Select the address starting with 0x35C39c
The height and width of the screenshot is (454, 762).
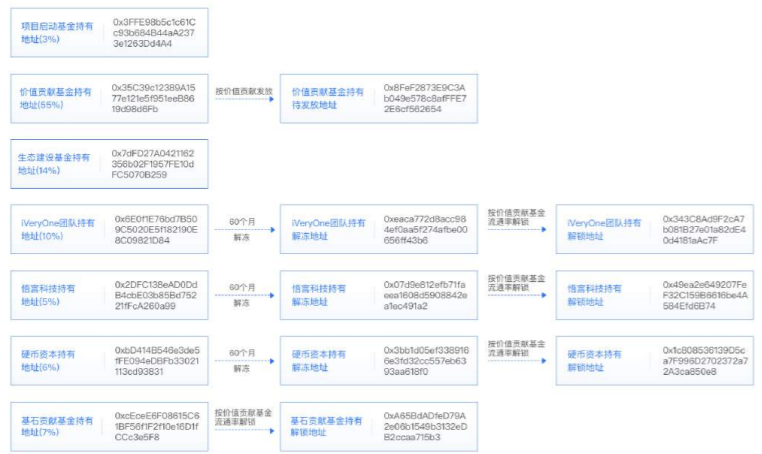[153, 98]
